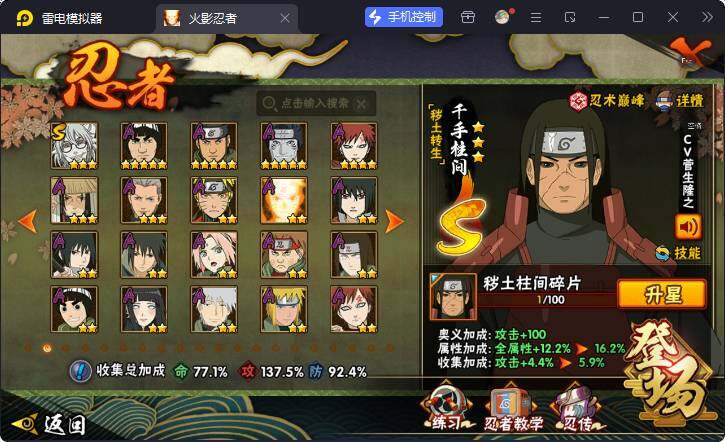Click the 升星 star upgrade button
725x442 pixels.
click(x=662, y=294)
